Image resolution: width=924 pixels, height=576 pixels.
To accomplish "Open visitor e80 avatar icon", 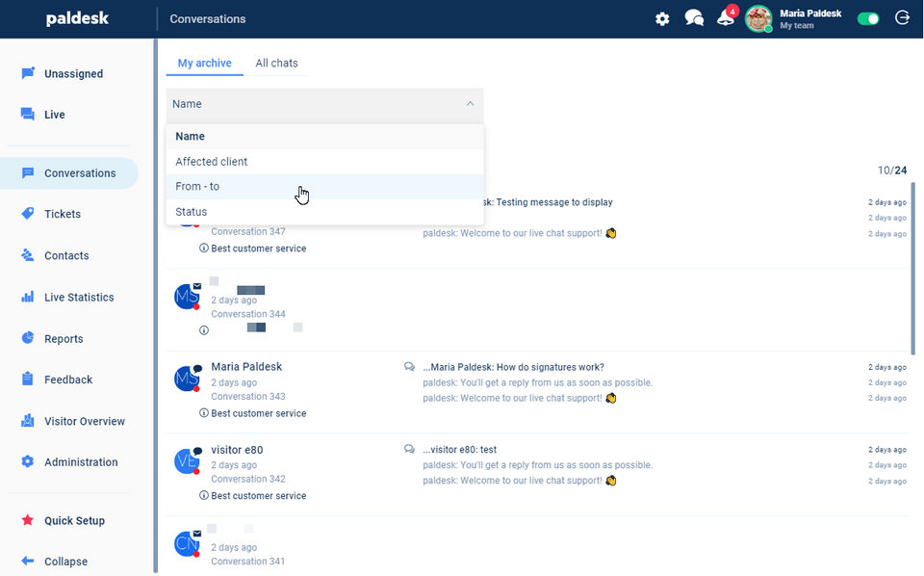I will tap(187, 461).
